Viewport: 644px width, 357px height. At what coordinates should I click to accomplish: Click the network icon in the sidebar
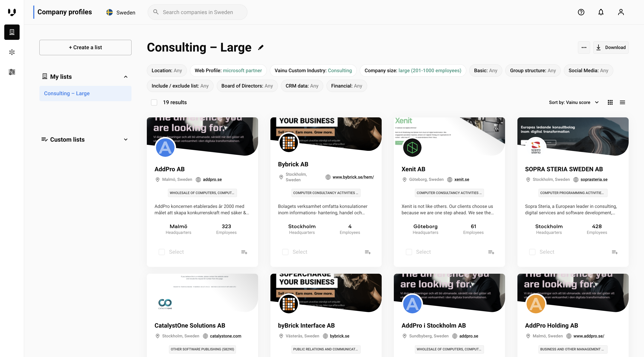(x=12, y=52)
